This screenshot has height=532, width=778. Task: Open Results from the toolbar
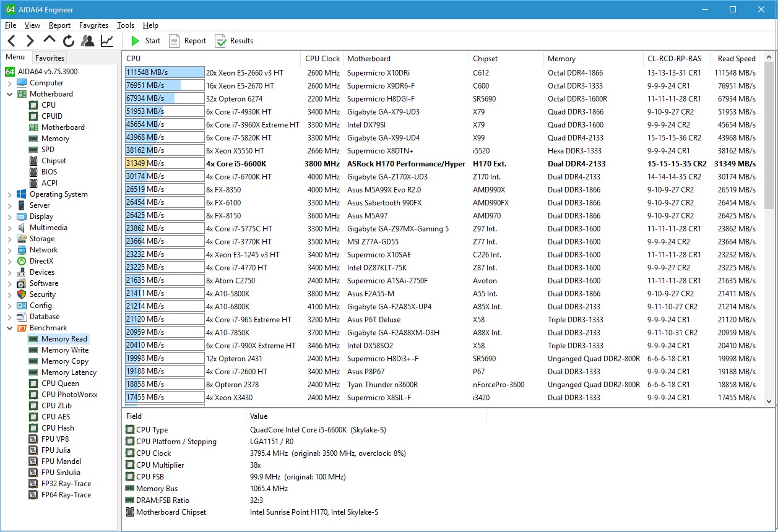click(x=234, y=41)
